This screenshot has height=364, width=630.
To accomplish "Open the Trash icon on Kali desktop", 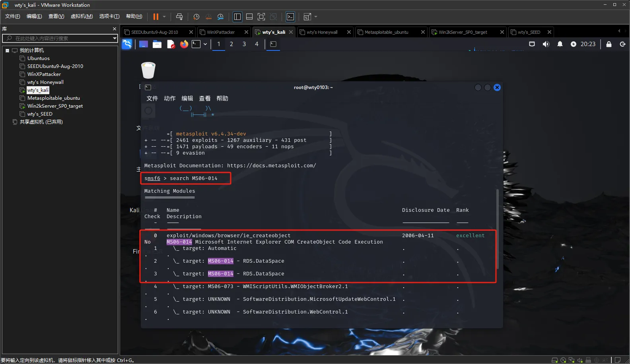I will click(x=148, y=70).
